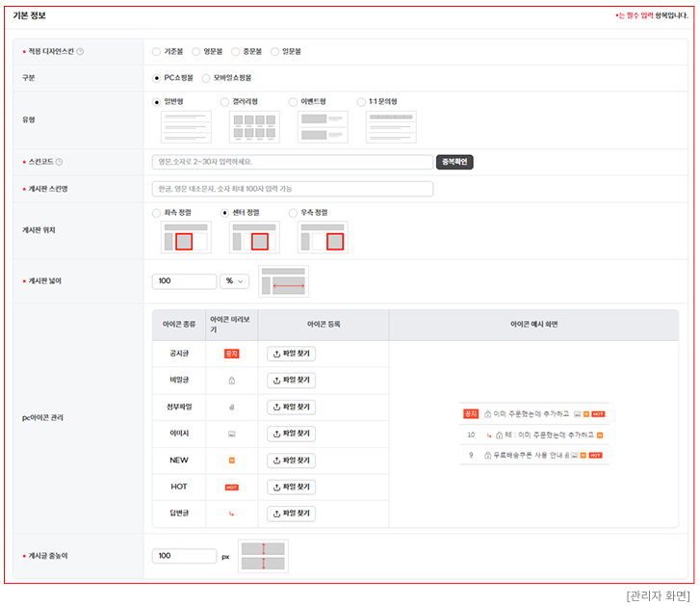
Task: Click the 이벤트형 layout thumbnail
Action: 323,127
